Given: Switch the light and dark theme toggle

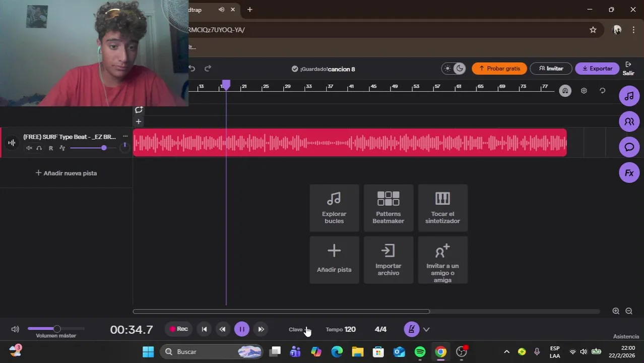Looking at the screenshot, I should pos(454,69).
